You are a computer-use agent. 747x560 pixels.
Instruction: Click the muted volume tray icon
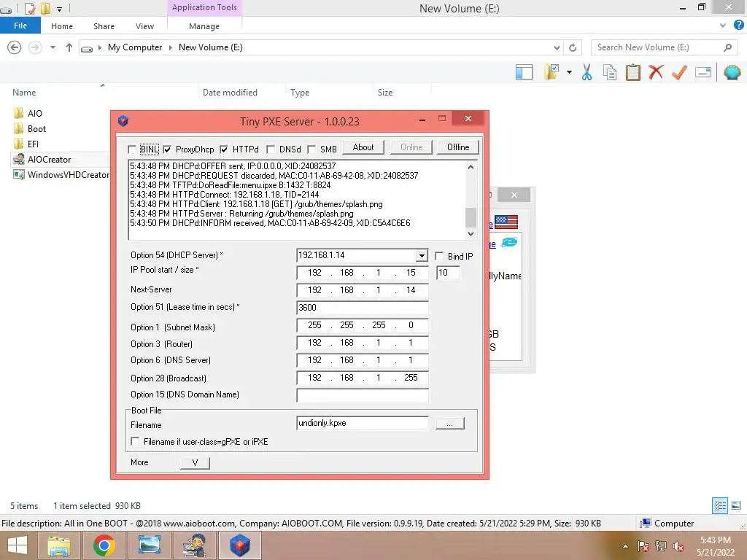coord(678,546)
